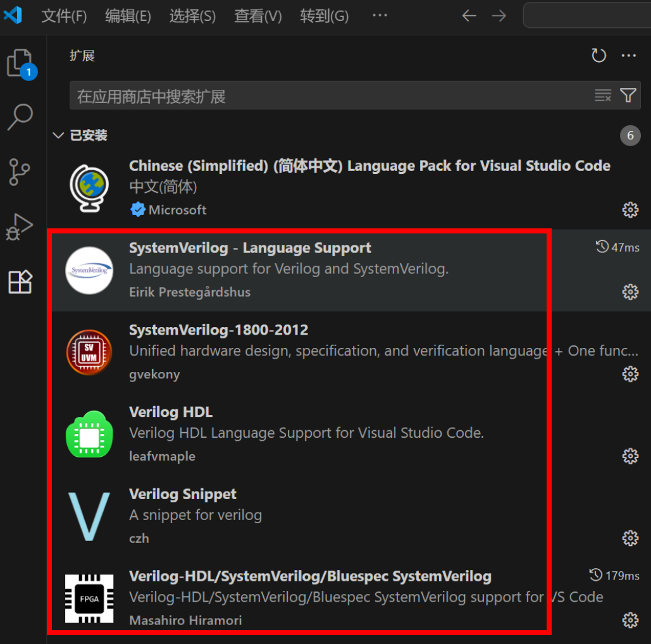Image resolution: width=651 pixels, height=644 pixels.
Task: Open settings gear for Chinese Language Pack
Action: tap(630, 209)
